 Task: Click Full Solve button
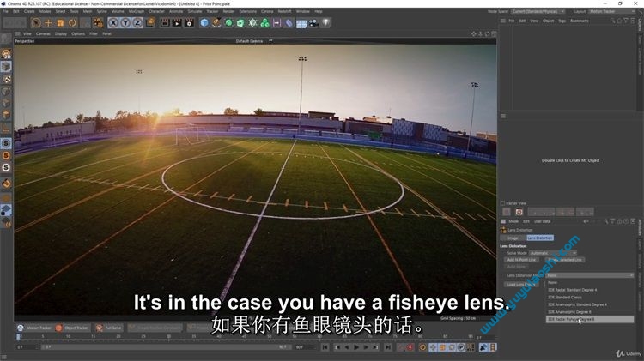(x=109, y=328)
